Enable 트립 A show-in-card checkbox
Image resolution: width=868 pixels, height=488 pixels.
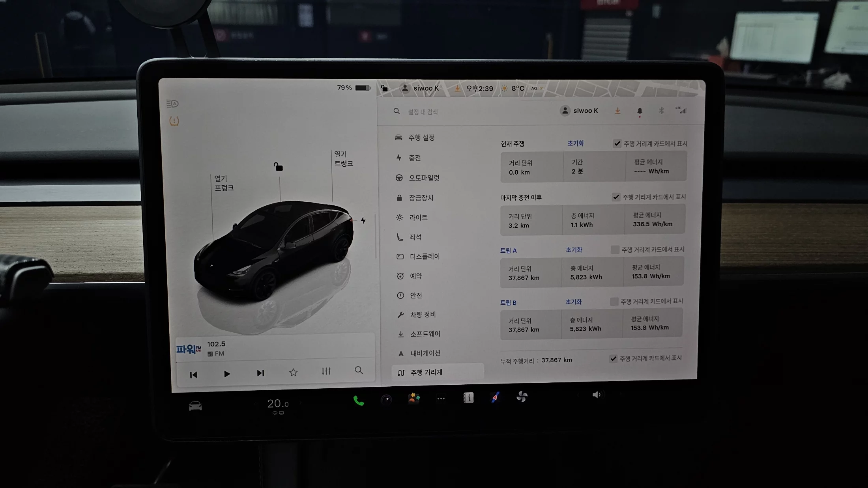[x=615, y=250]
